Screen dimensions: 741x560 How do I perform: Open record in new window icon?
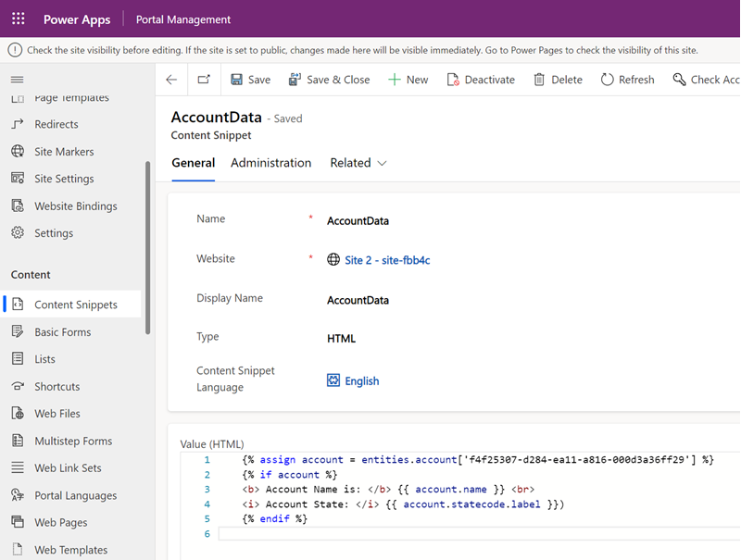click(x=204, y=80)
